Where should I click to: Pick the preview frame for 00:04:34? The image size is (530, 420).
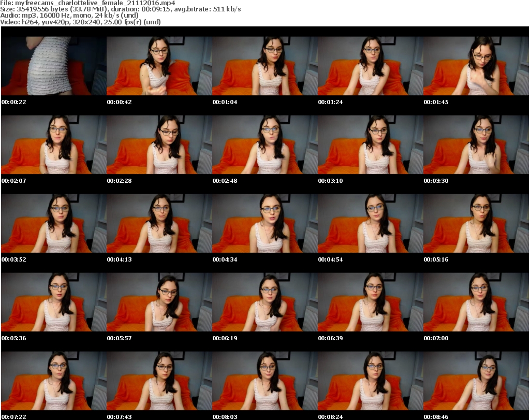[x=264, y=224]
